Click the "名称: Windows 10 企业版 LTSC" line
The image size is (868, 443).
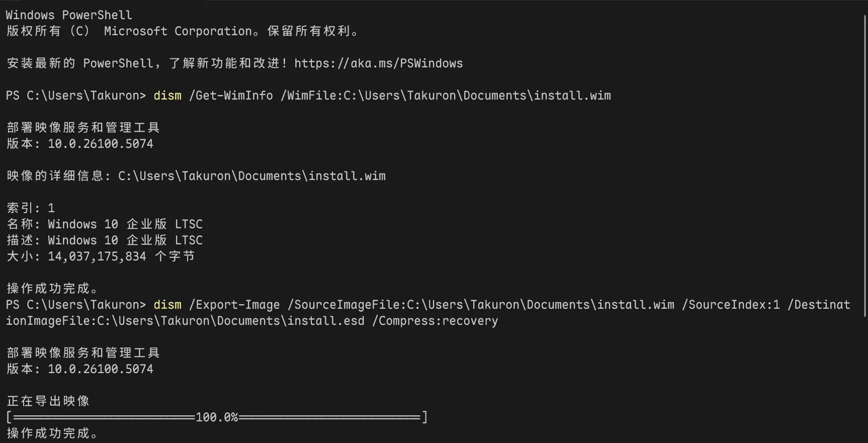tap(105, 224)
